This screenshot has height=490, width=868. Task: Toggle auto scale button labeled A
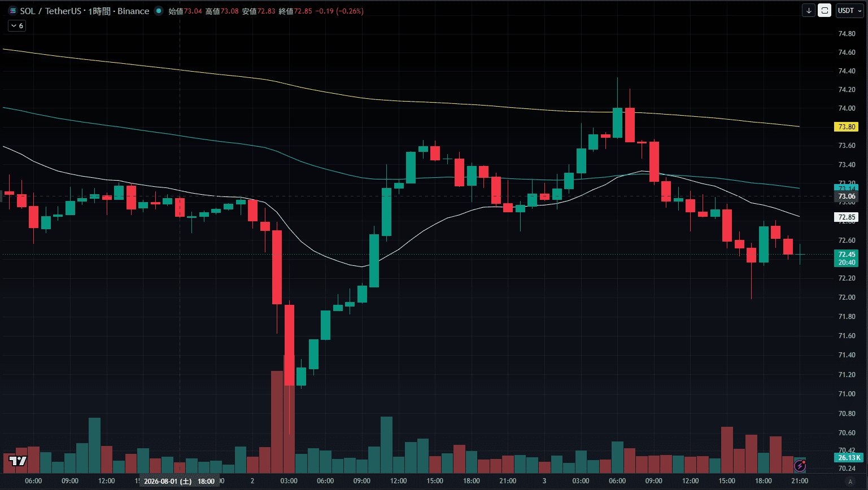(x=850, y=482)
